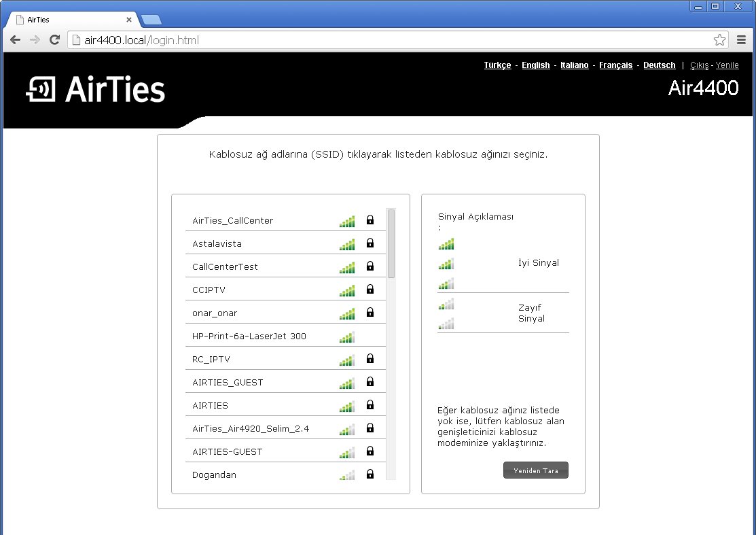Click the empty second browser tab

(151, 20)
